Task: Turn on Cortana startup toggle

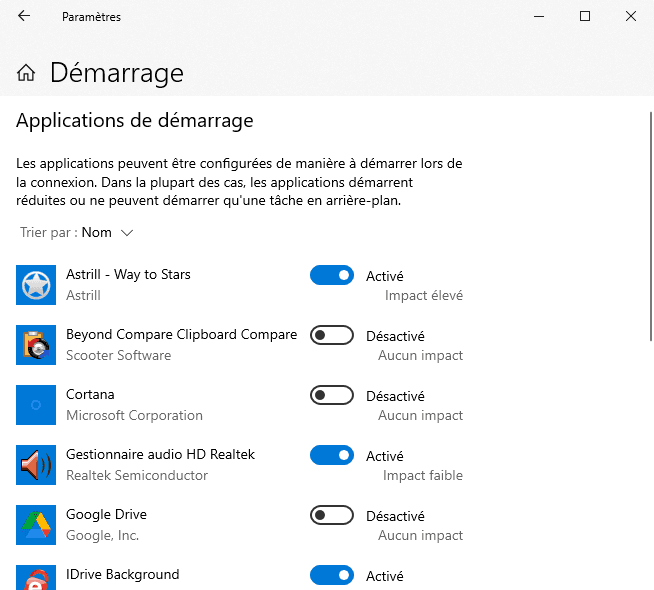Action: 332,395
